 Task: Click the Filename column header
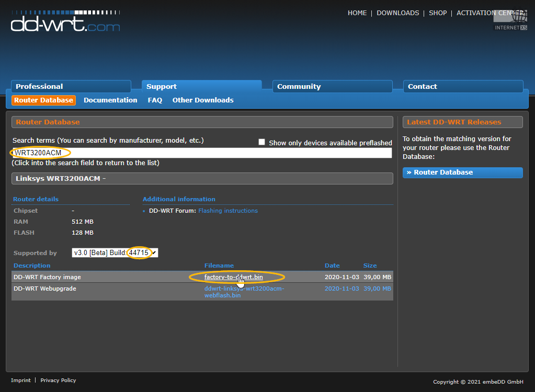[x=219, y=266]
